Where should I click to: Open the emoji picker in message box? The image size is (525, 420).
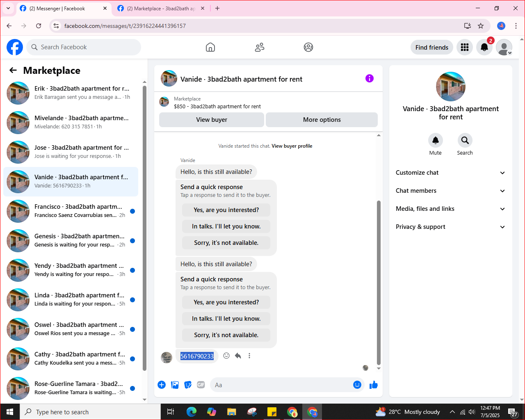coord(357,385)
